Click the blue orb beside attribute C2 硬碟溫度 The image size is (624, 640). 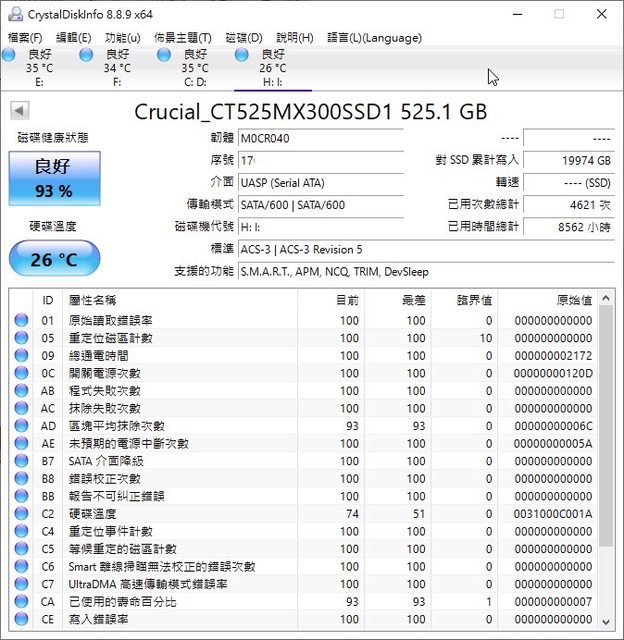tap(21, 514)
